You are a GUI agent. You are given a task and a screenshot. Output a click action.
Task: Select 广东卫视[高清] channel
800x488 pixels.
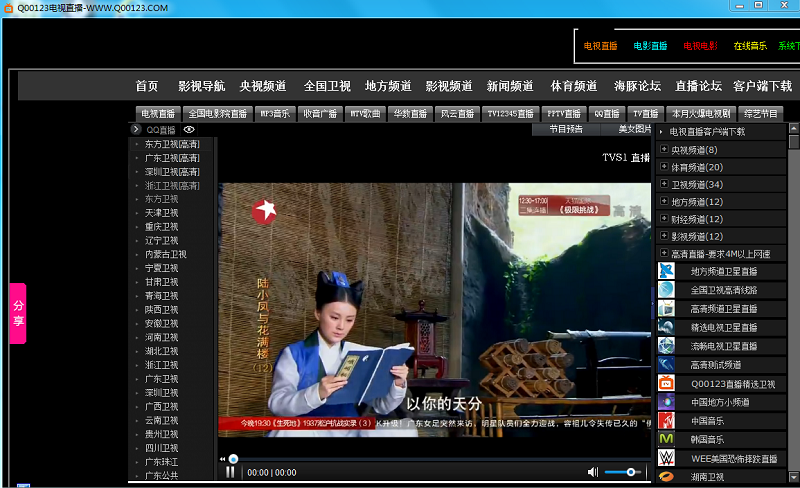(172, 158)
